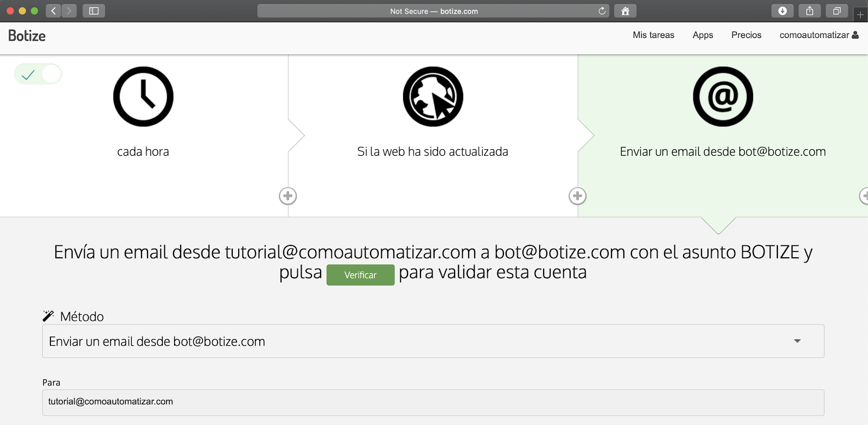This screenshot has height=425, width=868.
Task: Open Mis tareas page
Action: click(x=653, y=35)
